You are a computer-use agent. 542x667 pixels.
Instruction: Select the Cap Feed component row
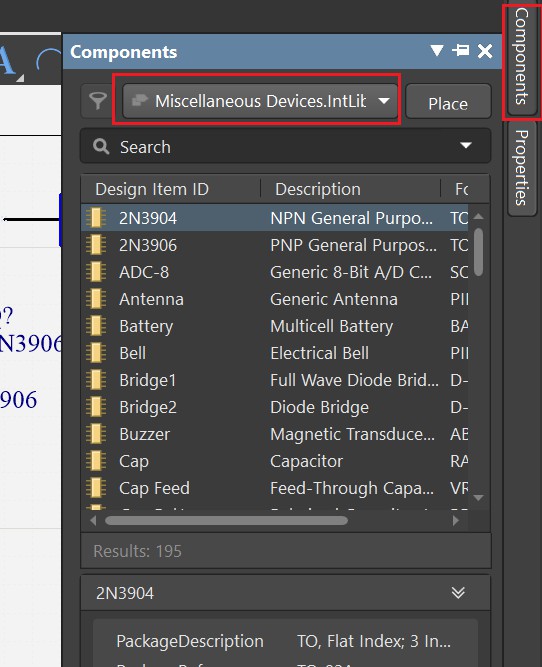275,488
